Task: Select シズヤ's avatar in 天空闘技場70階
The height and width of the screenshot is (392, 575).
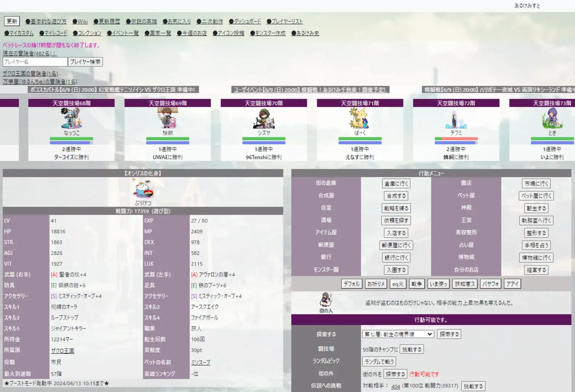Action: [264, 118]
